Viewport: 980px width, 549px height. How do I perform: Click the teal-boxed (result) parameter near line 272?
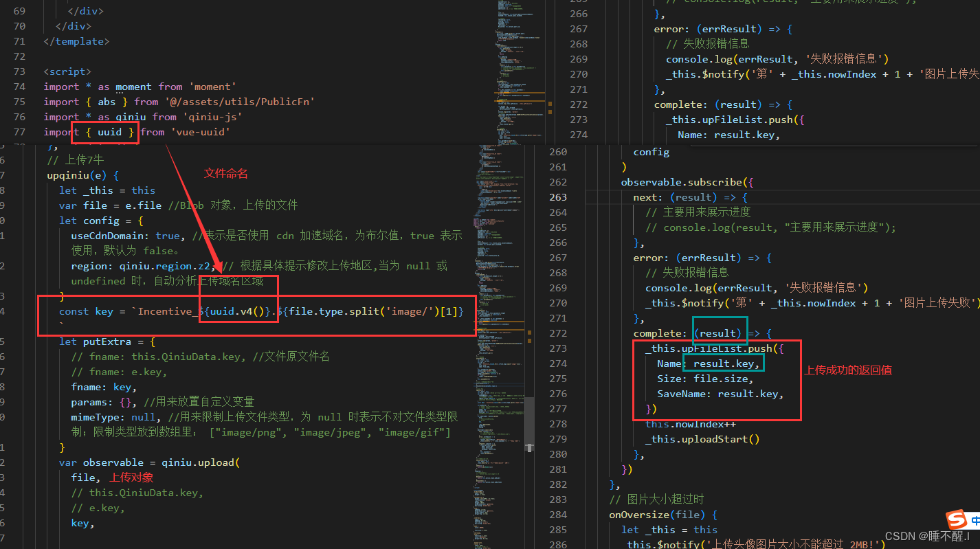[x=720, y=333]
